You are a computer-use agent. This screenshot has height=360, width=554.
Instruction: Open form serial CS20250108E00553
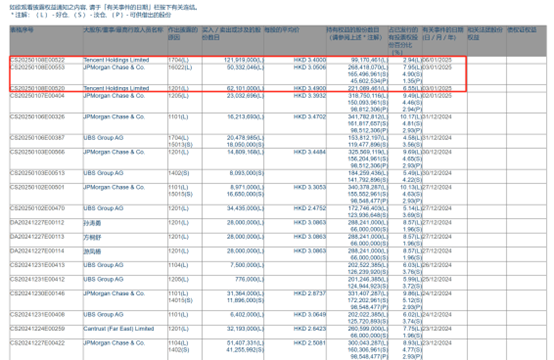(x=37, y=67)
